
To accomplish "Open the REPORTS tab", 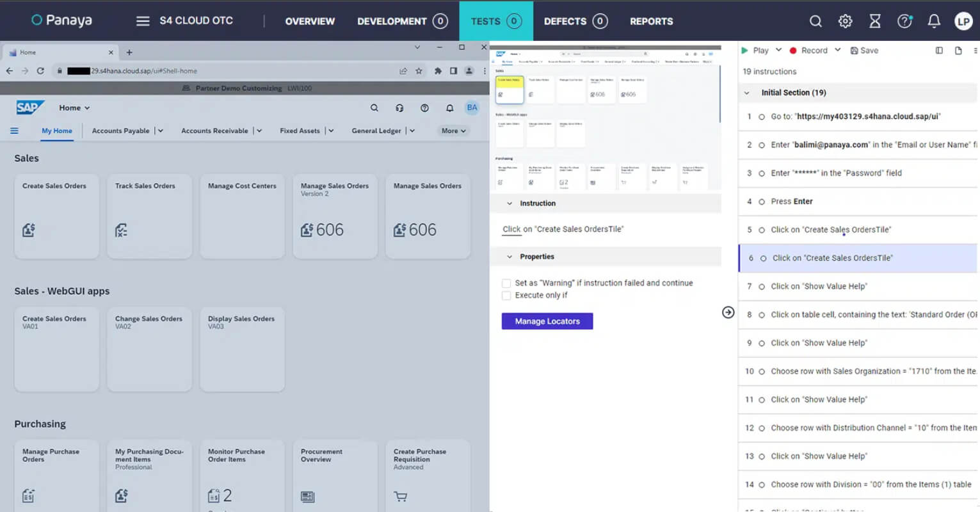I will tap(651, 21).
